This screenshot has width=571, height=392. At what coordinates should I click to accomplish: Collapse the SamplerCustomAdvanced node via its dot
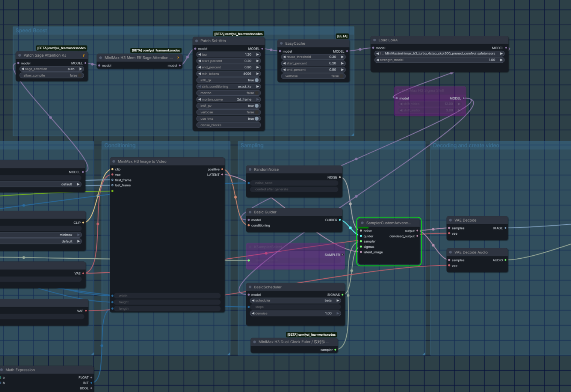coord(362,223)
